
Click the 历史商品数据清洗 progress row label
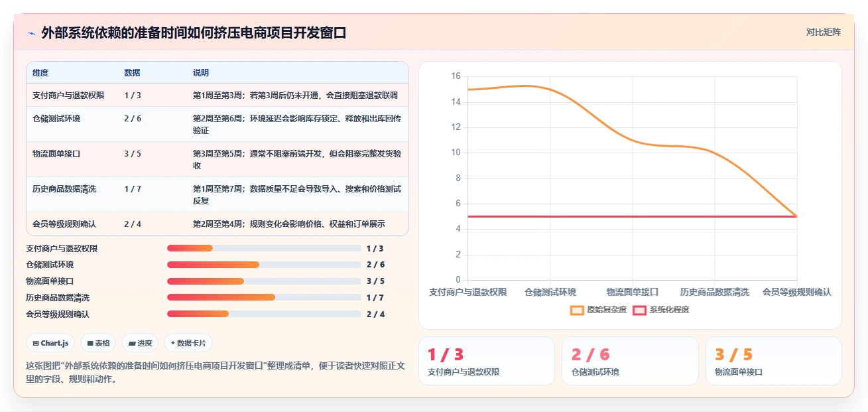58,297
